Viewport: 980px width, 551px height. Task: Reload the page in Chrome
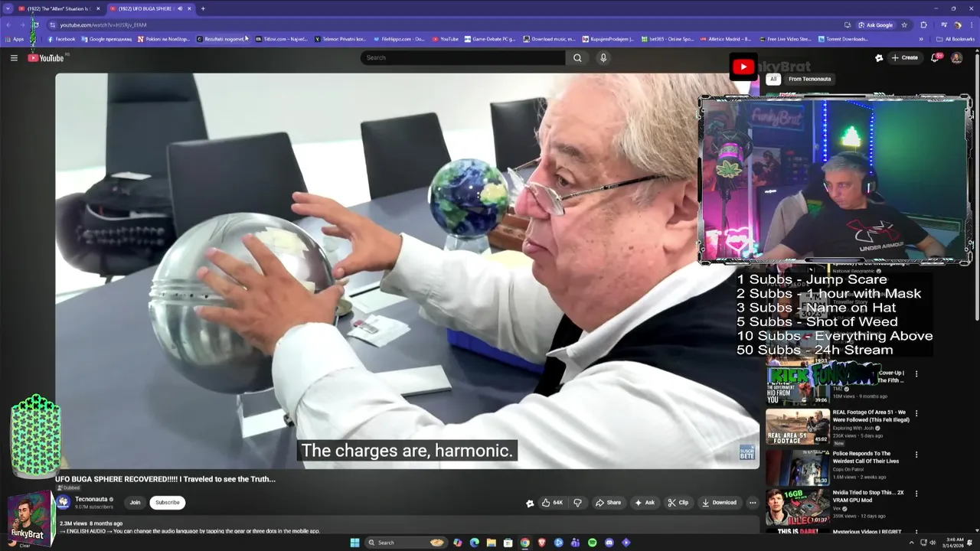click(x=35, y=24)
